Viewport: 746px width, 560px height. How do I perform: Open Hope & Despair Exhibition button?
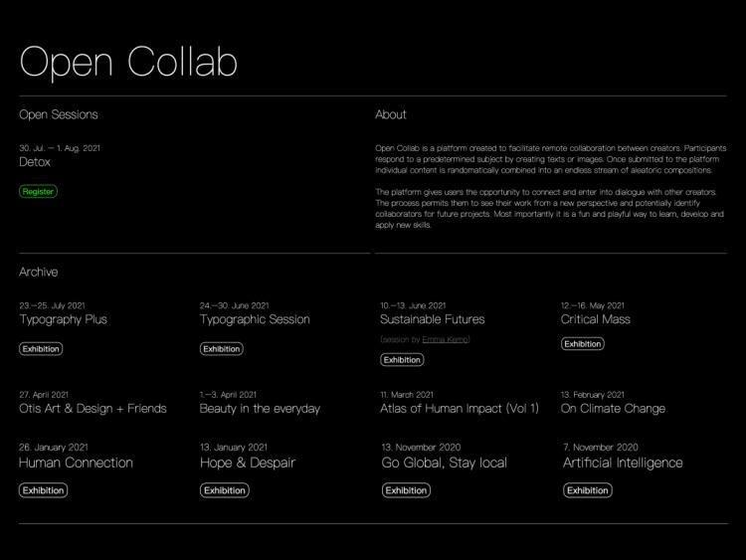[225, 490]
